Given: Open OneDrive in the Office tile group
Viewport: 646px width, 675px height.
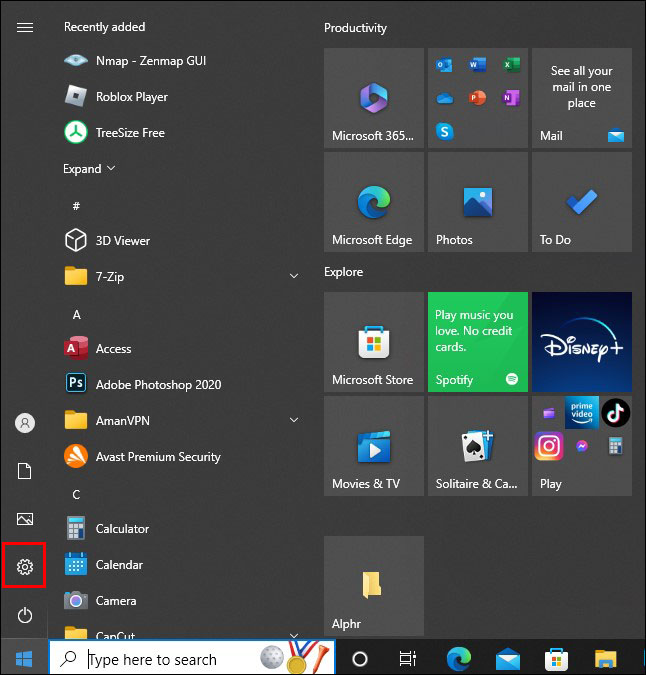Looking at the screenshot, I should (444, 98).
